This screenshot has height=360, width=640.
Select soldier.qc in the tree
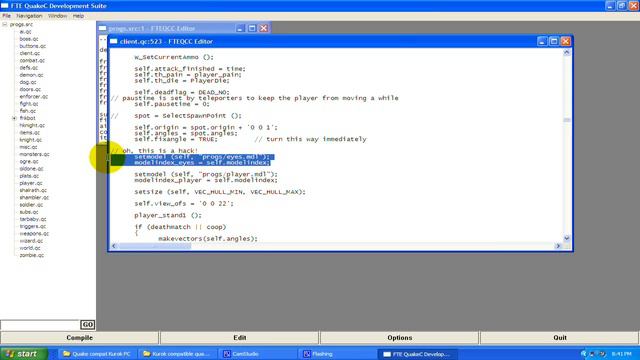(31, 204)
